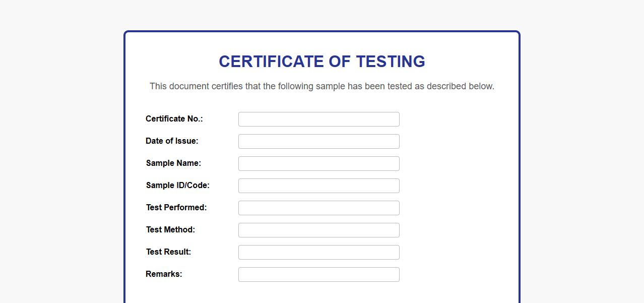Click the "This document certifies" description sentence
Image resolution: width=644 pixels, height=303 pixels.
pos(321,86)
